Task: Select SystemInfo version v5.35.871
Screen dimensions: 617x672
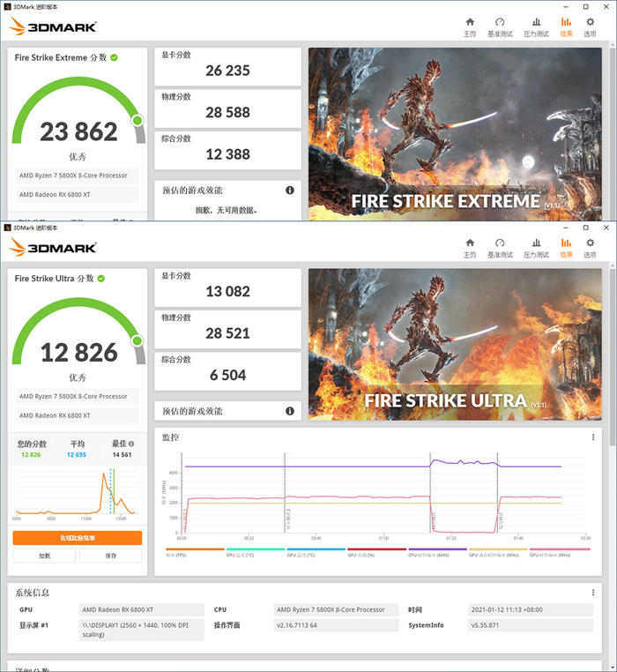Action: click(531, 625)
